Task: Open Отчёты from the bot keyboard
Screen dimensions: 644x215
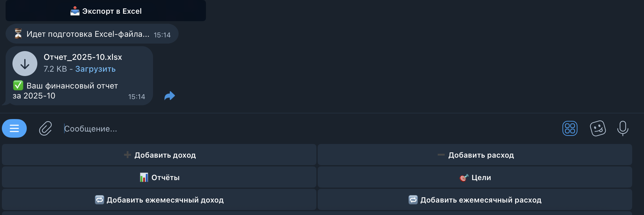Action: tap(159, 177)
